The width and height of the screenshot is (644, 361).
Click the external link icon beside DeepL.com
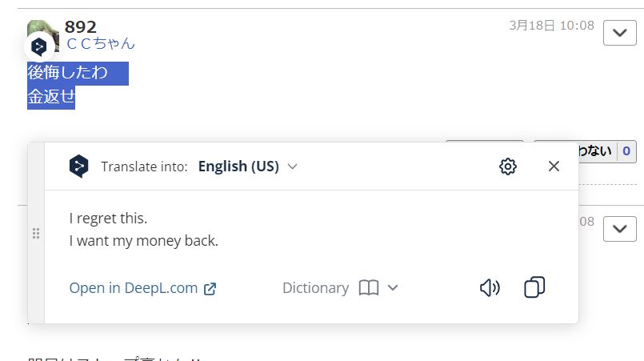point(210,289)
